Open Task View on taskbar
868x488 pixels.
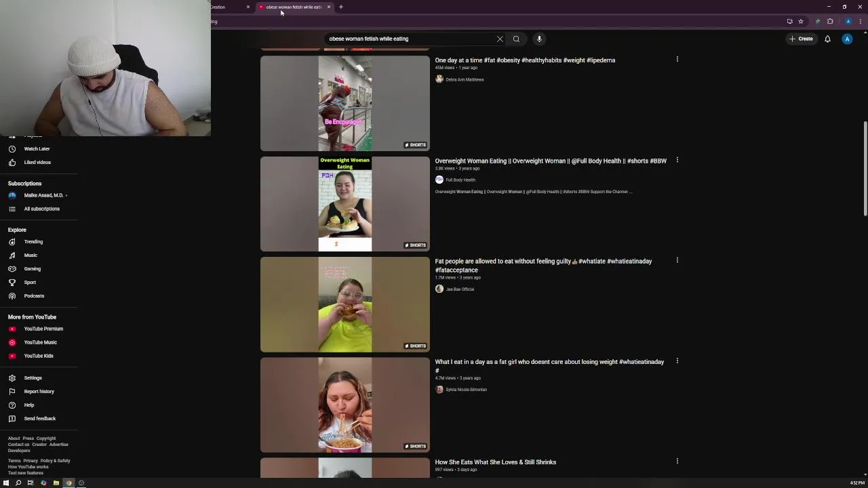coord(31,483)
